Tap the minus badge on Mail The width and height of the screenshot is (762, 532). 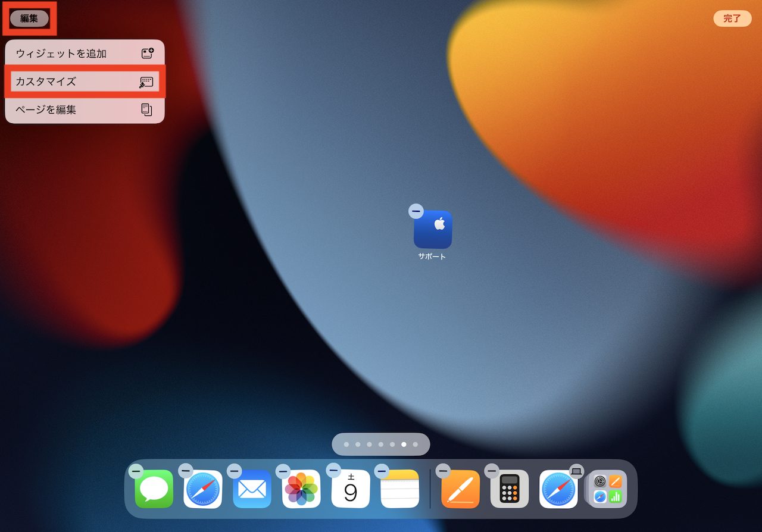click(235, 471)
